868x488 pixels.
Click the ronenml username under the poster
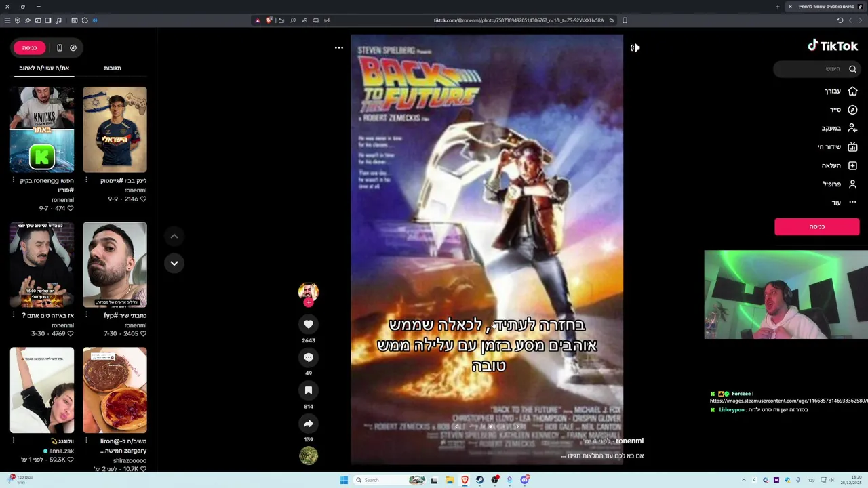(629, 441)
